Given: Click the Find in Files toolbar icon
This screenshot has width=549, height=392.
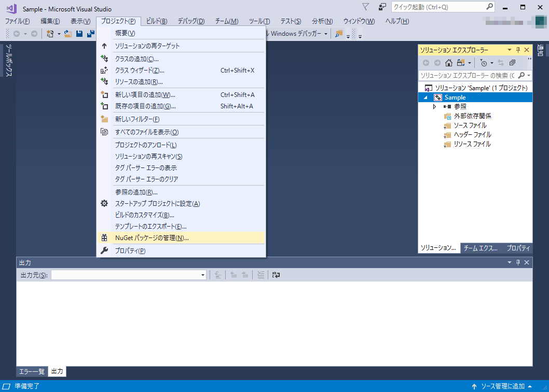Looking at the screenshot, I should (338, 34).
